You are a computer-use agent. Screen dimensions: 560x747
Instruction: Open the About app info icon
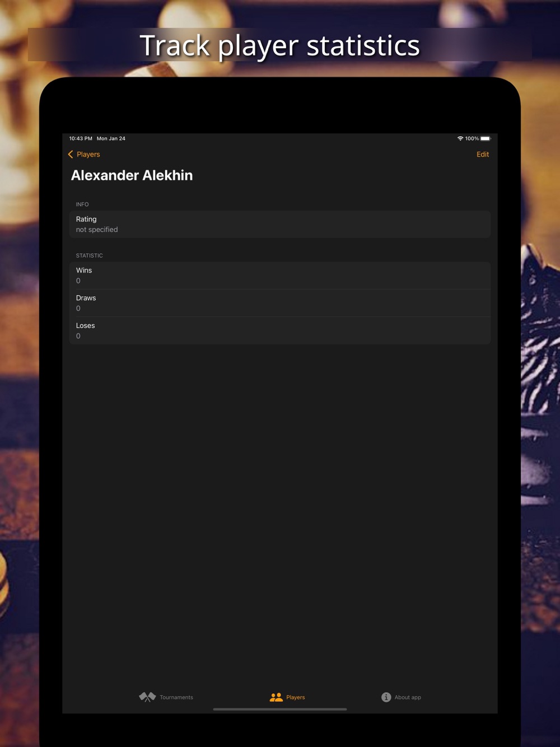coord(386,697)
